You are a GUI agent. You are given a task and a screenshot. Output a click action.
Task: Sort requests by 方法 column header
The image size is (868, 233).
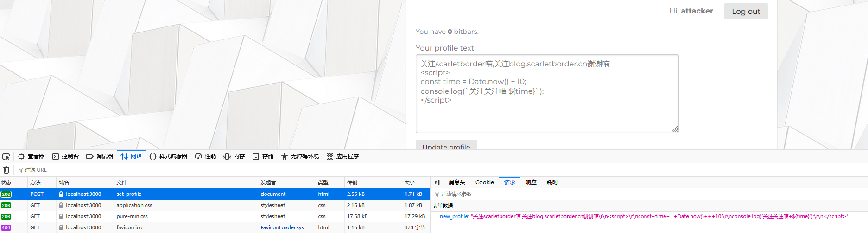42,182
